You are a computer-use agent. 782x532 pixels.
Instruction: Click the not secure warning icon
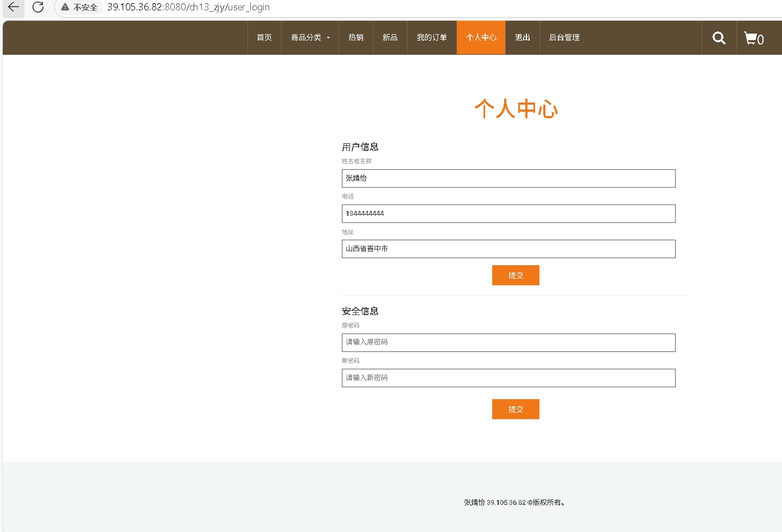65,7
